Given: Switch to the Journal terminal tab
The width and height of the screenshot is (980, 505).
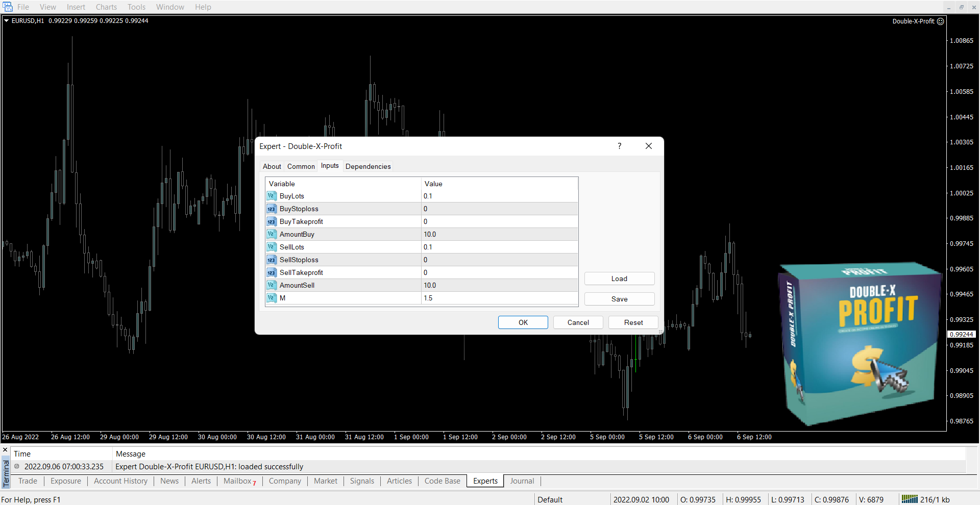Looking at the screenshot, I should pyautogui.click(x=522, y=481).
